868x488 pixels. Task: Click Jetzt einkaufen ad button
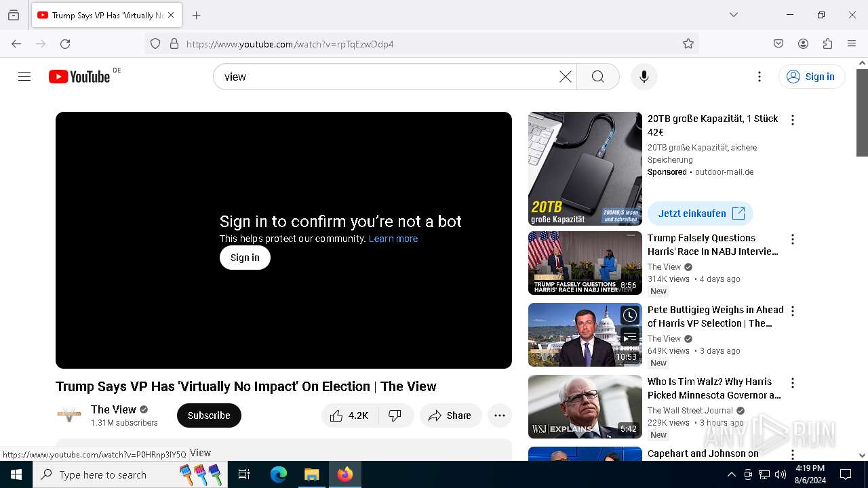701,213
